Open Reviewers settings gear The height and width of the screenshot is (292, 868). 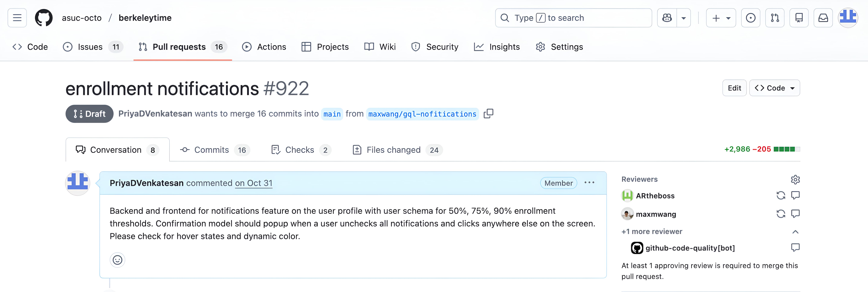coord(795,180)
